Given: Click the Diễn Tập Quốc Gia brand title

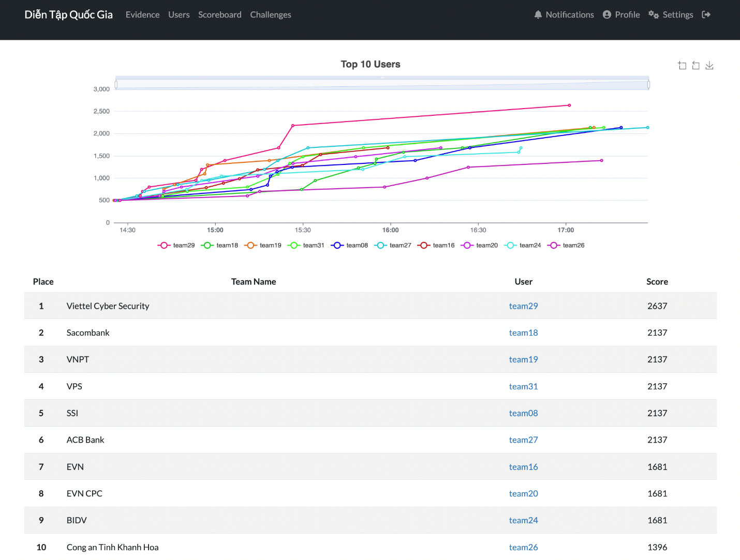Looking at the screenshot, I should pos(68,14).
